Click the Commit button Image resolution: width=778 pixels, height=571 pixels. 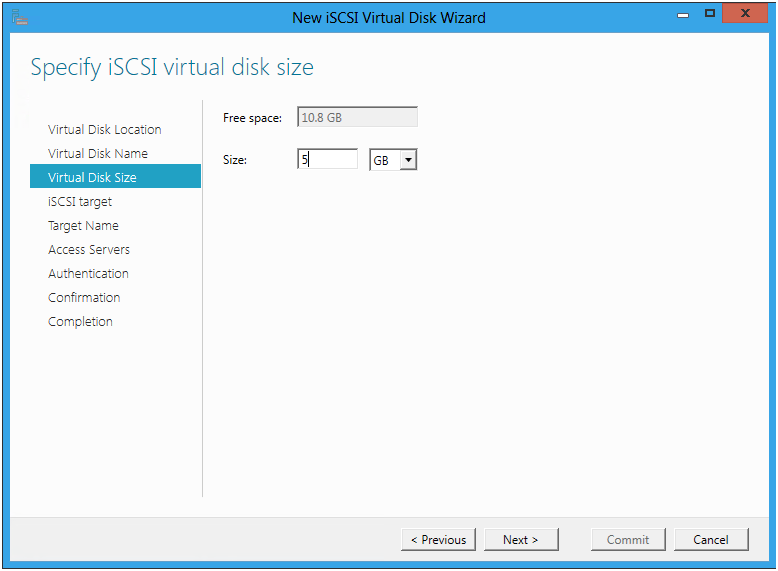pyautogui.click(x=628, y=539)
